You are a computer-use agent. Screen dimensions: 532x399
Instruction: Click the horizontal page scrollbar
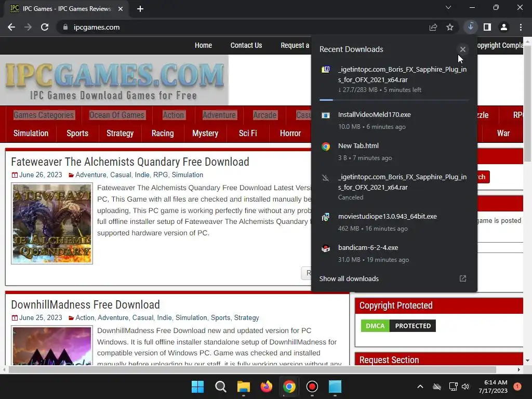[252, 369]
